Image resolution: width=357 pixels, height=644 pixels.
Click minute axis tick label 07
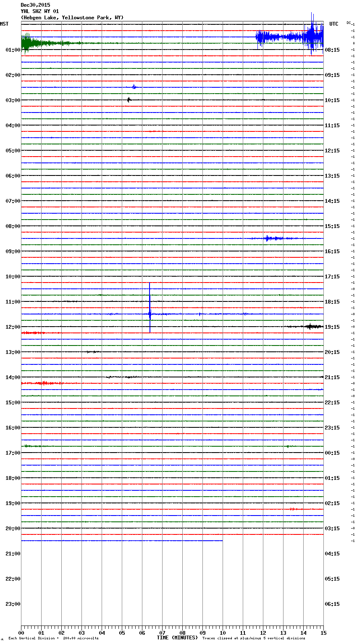(x=162, y=633)
